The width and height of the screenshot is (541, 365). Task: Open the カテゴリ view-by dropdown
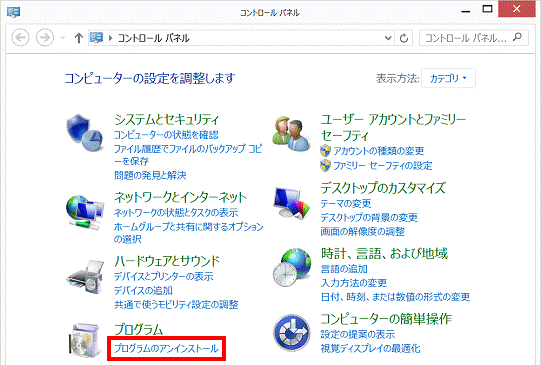tap(448, 78)
